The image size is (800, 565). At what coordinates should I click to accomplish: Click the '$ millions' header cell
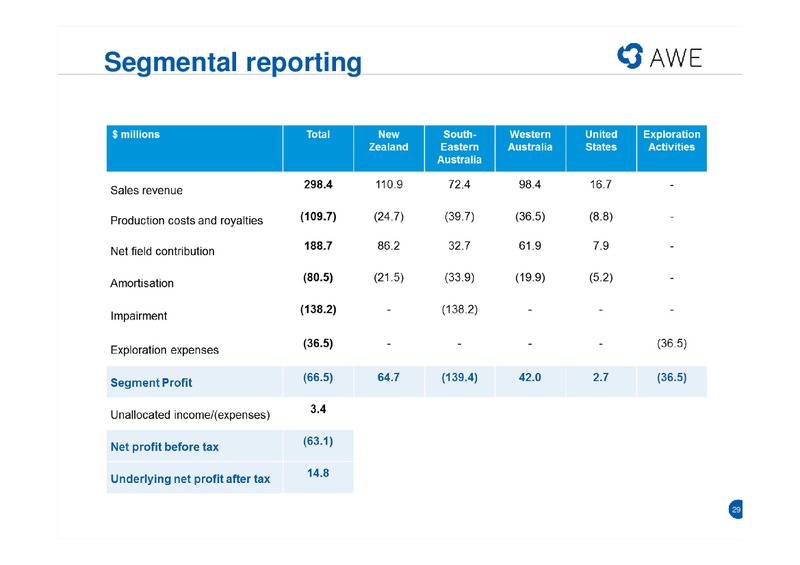[x=194, y=148]
